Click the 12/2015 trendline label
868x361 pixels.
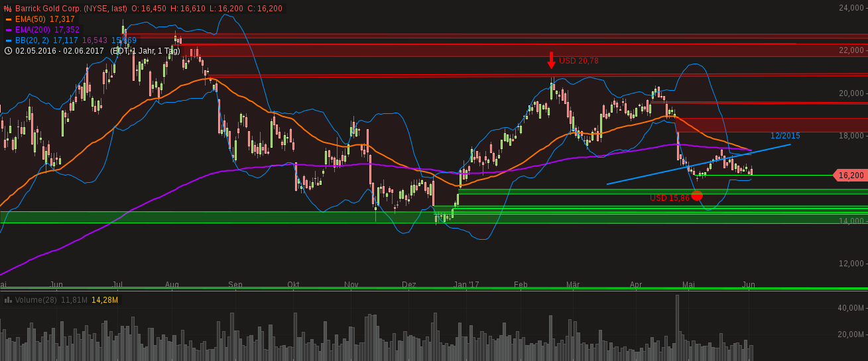pos(785,136)
